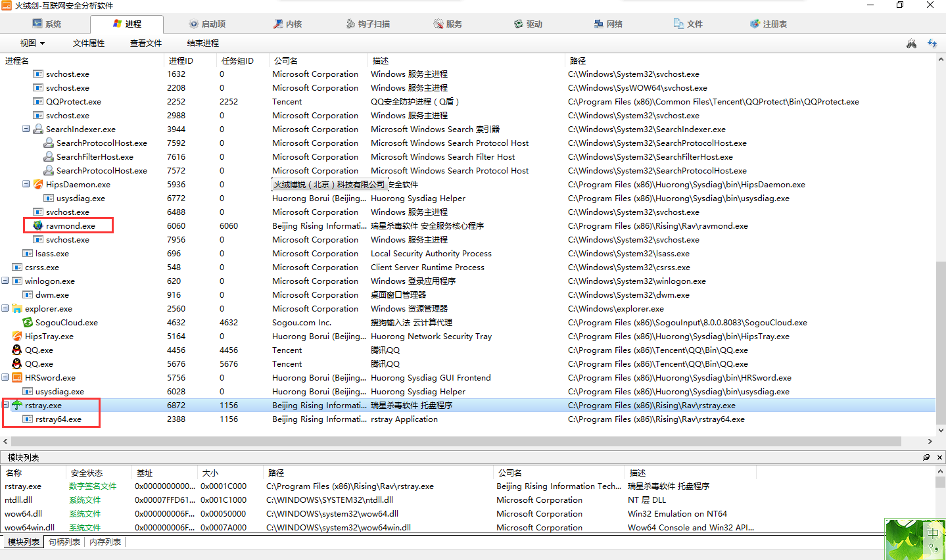The width and height of the screenshot is (946, 560).
Task: Collapse the SearchIndexer.exe process tree
Action: (26, 129)
